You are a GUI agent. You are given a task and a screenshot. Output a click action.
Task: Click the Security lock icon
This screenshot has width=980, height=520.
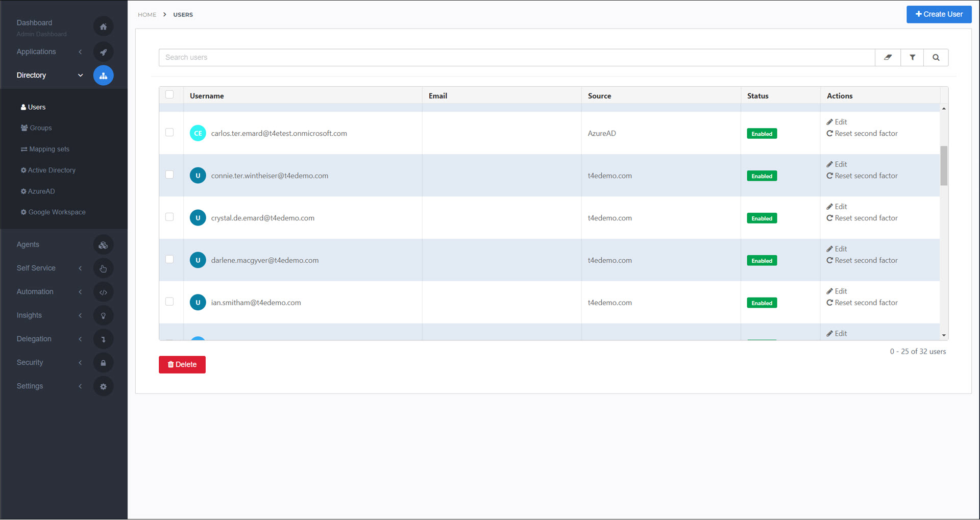point(103,363)
